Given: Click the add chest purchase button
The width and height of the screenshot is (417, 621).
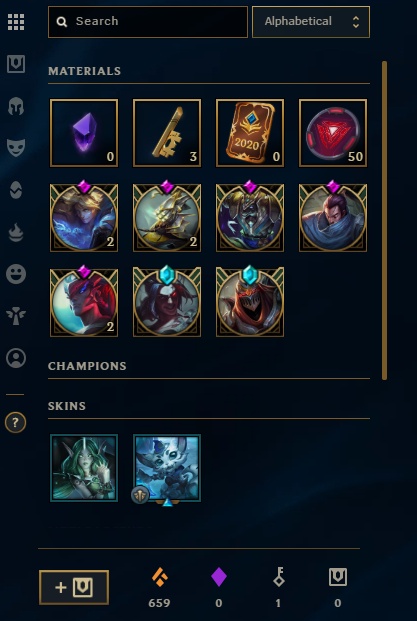Looking at the screenshot, I should [74, 587].
